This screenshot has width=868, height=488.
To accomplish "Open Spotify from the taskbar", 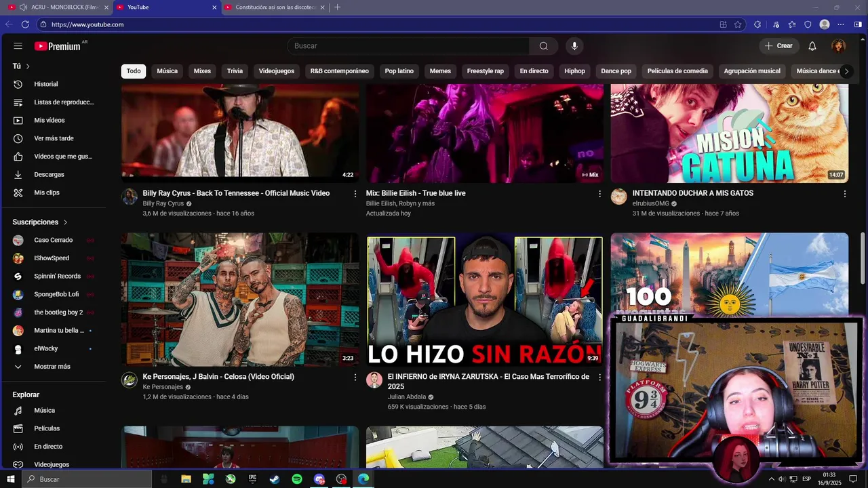I will (297, 479).
